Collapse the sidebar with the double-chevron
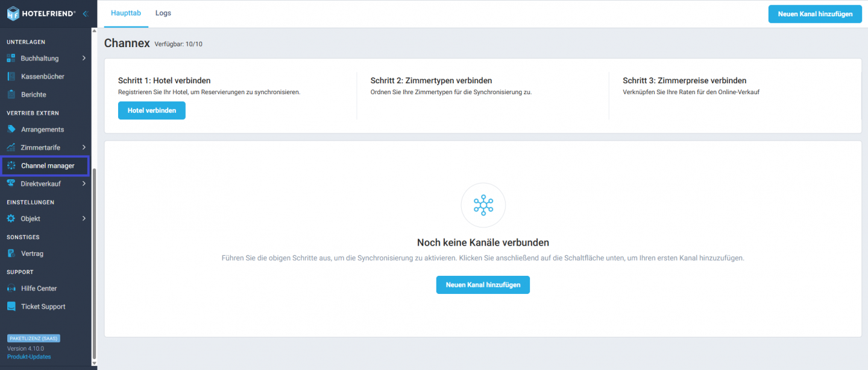Screen dimensions: 868x370 [86, 13]
